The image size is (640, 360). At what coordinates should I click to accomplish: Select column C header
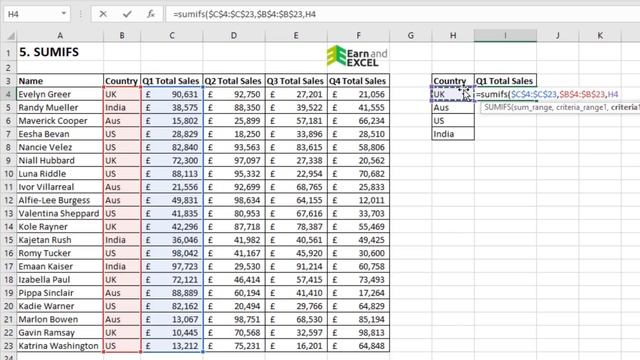point(172,36)
